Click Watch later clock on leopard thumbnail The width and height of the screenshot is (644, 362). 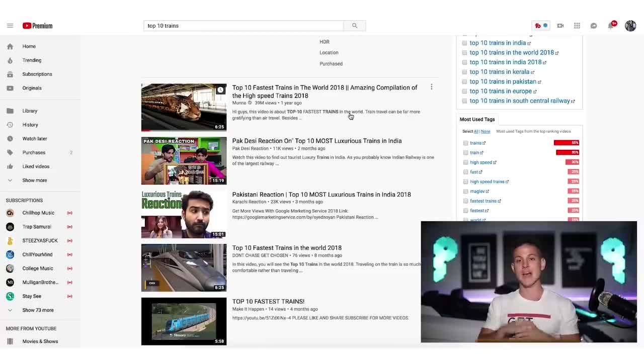pyautogui.click(x=220, y=90)
